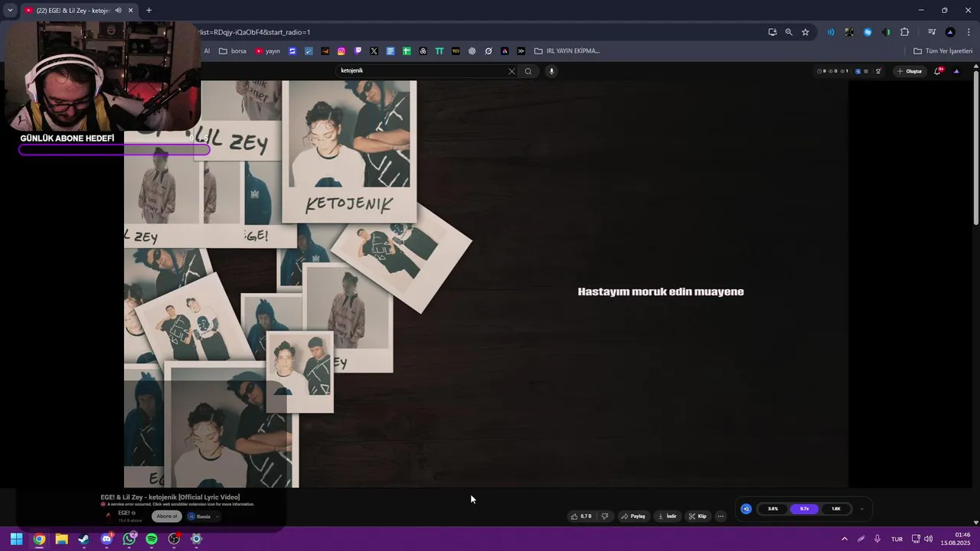980x551 pixels.
Task: Click the İndir download button
Action: pos(668,517)
